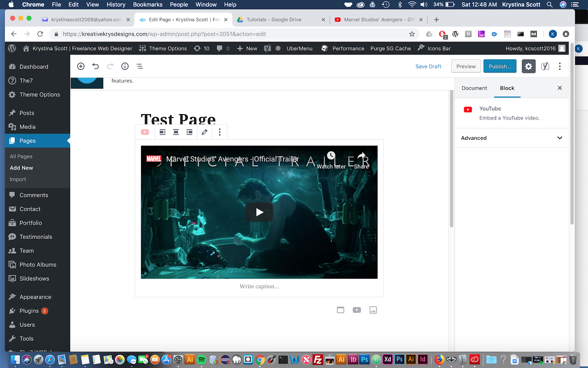Reload the current page
The height and width of the screenshot is (368, 588).
pyautogui.click(x=40, y=34)
